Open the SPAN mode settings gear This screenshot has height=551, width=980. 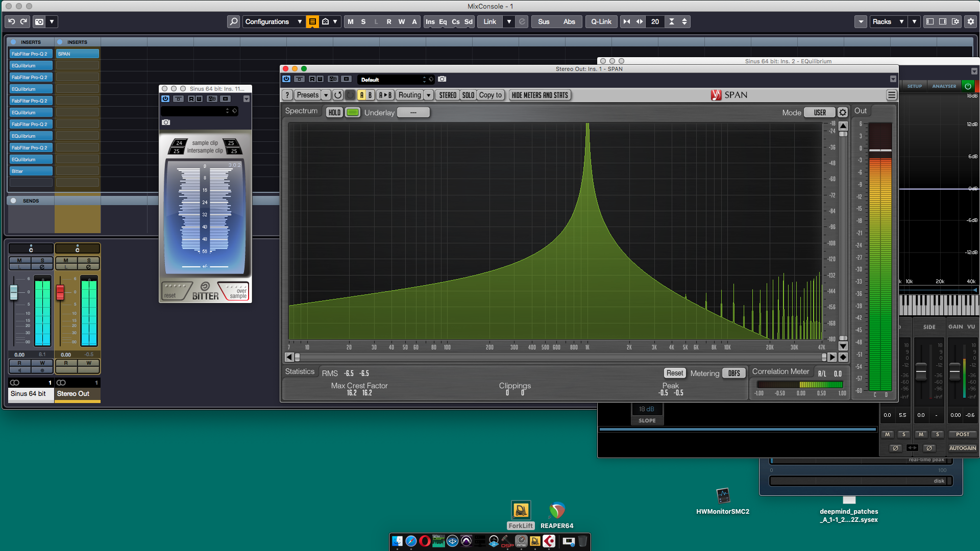coord(843,113)
